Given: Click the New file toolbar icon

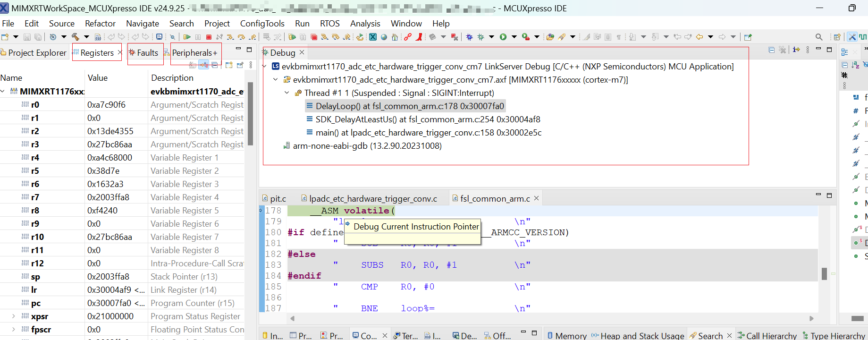Looking at the screenshot, I should point(5,37).
